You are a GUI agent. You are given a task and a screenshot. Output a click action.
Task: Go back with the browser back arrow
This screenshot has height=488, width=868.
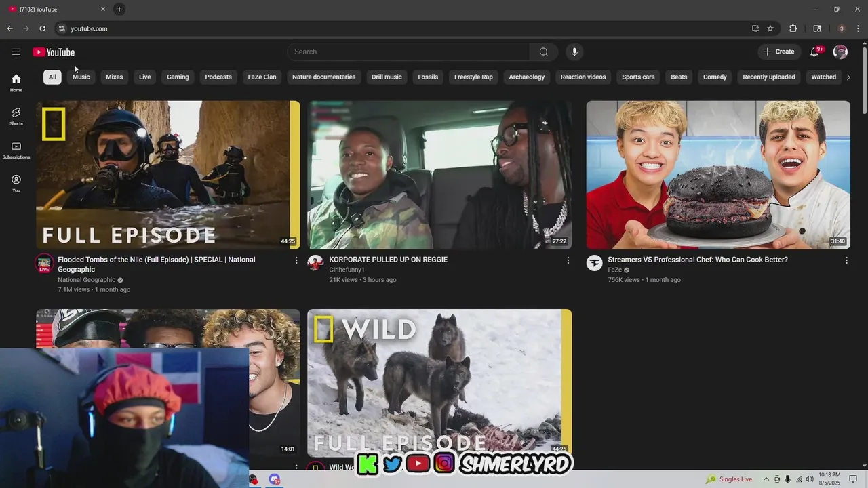point(10,28)
